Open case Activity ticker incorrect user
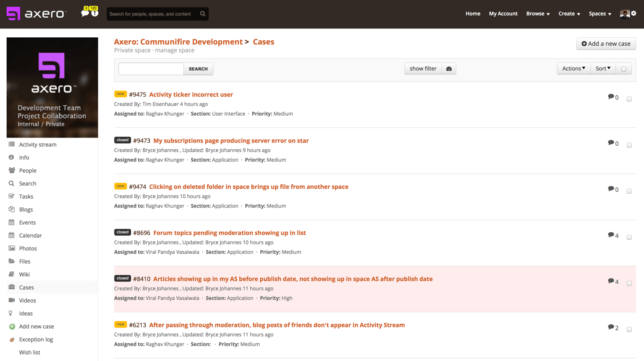This screenshot has width=644, height=361. [x=191, y=94]
